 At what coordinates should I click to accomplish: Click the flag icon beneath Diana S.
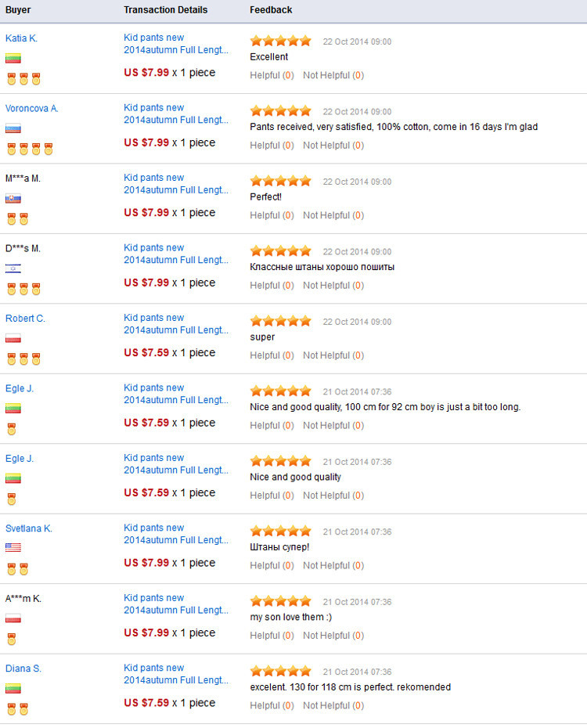click(x=13, y=688)
